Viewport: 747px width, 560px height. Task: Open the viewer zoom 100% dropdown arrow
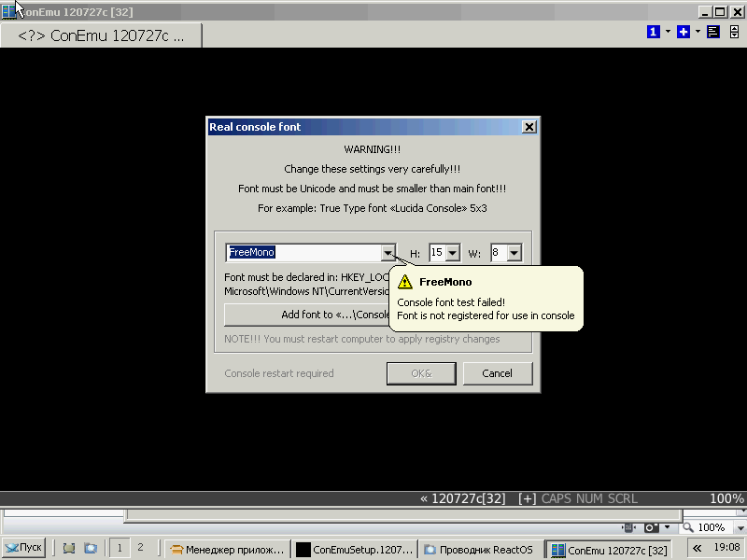740,527
